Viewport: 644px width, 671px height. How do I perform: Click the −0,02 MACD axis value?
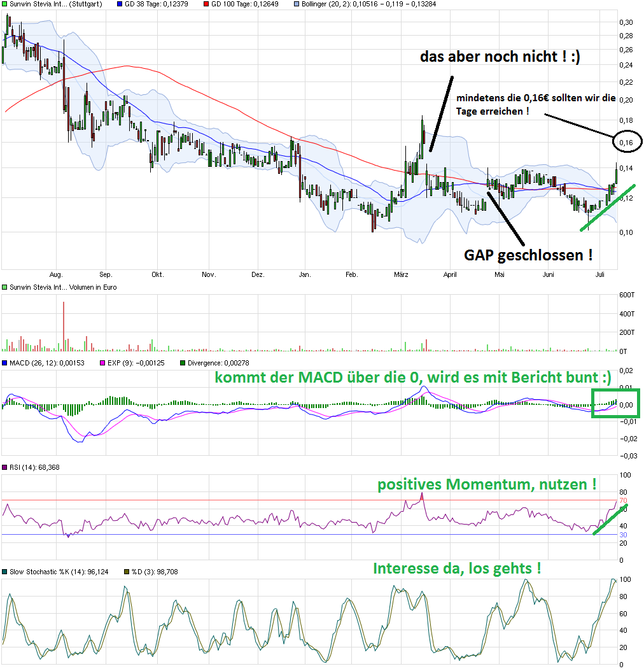[x=629, y=439]
